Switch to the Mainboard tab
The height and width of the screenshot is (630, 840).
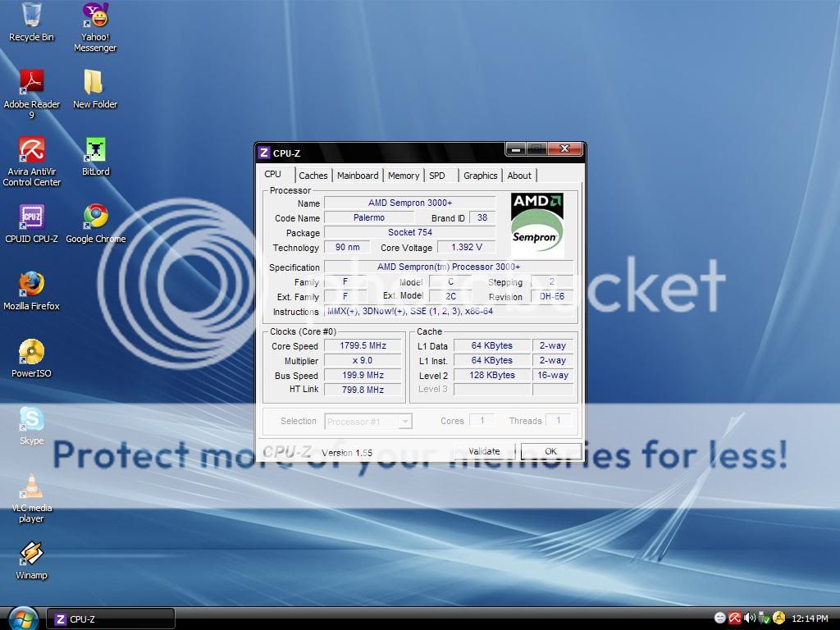pyautogui.click(x=358, y=176)
